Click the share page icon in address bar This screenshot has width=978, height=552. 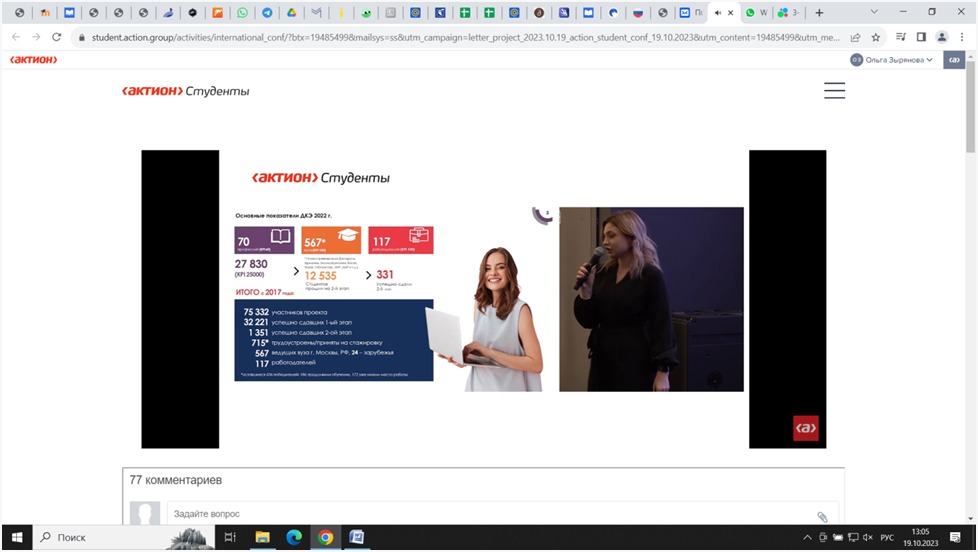click(x=855, y=37)
